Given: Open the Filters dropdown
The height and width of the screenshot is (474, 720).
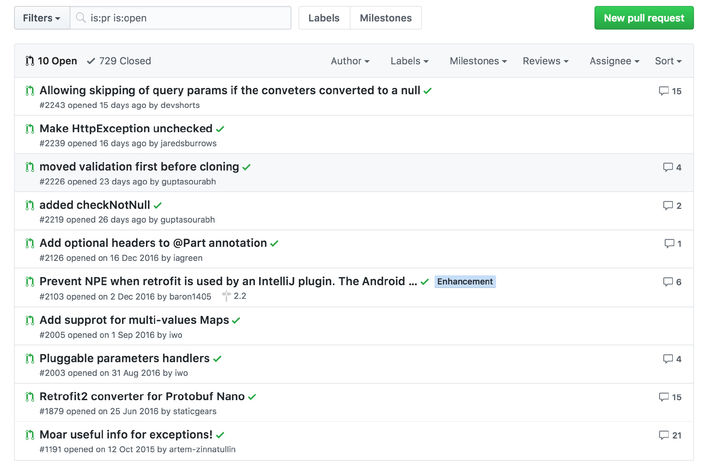Looking at the screenshot, I should 41,18.
